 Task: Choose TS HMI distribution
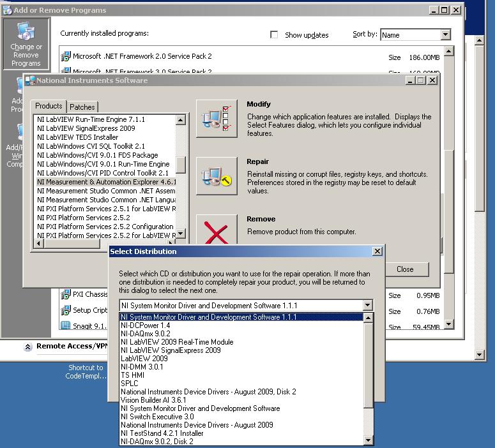click(x=241, y=375)
